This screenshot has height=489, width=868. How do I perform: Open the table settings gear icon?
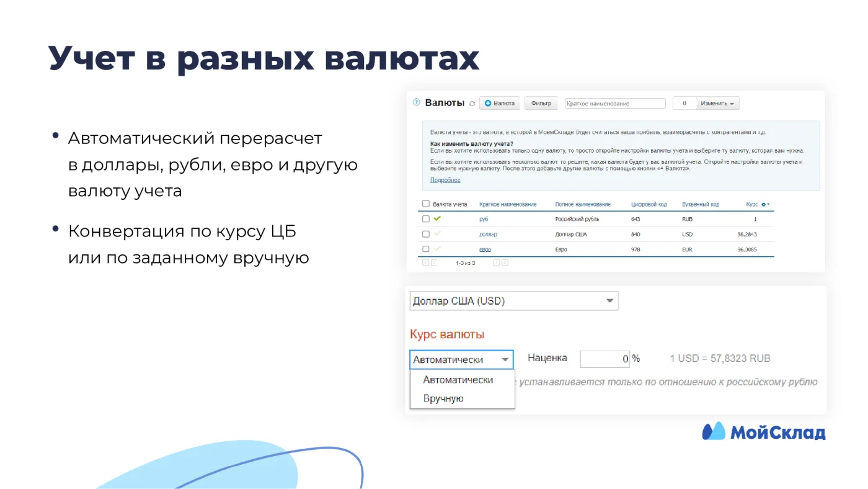tap(765, 204)
